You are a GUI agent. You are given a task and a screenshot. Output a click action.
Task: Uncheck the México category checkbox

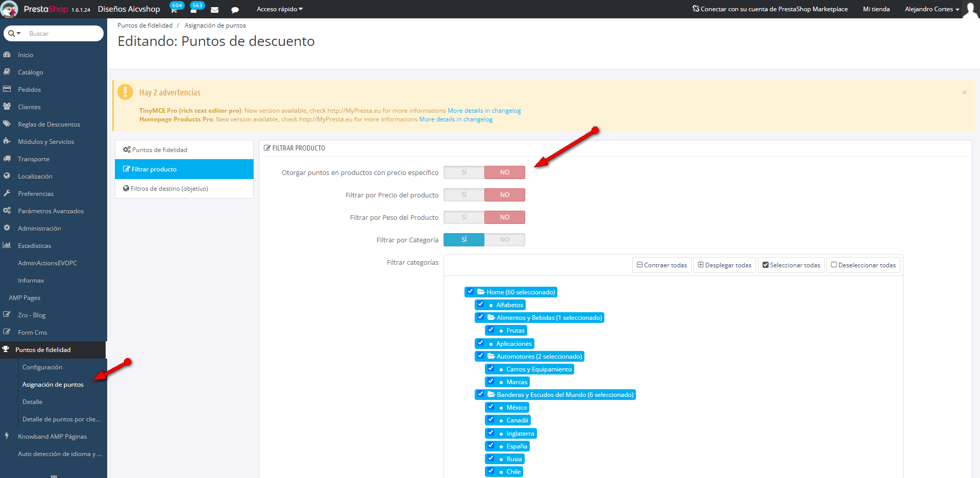coord(491,407)
